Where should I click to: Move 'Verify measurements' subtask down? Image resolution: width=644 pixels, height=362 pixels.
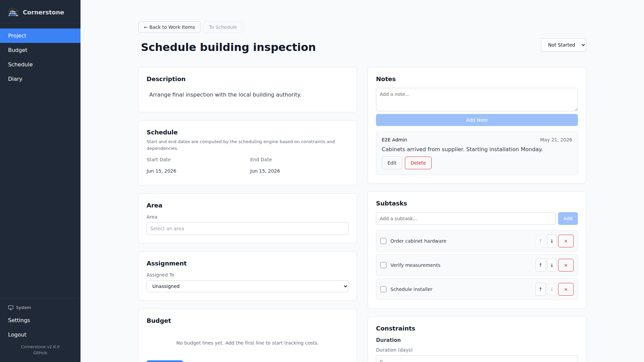coord(552,265)
